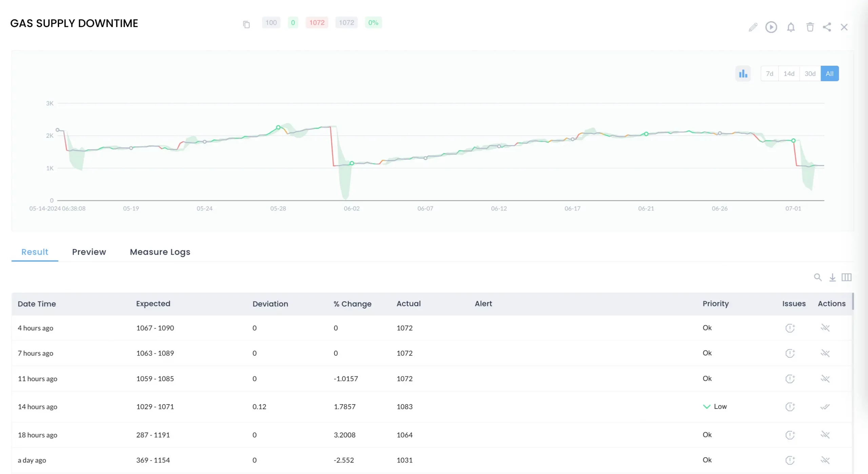
Task: Open alert notifications via the bell icon
Action: 790,27
